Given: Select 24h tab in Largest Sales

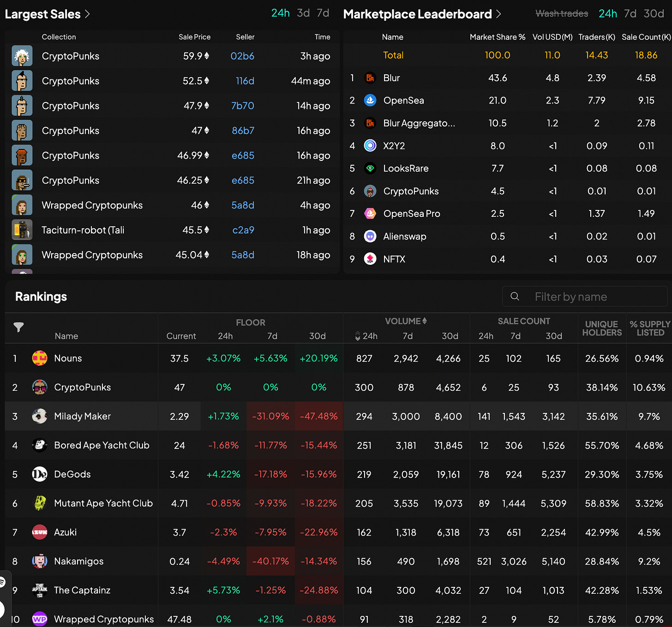Looking at the screenshot, I should point(281,13).
